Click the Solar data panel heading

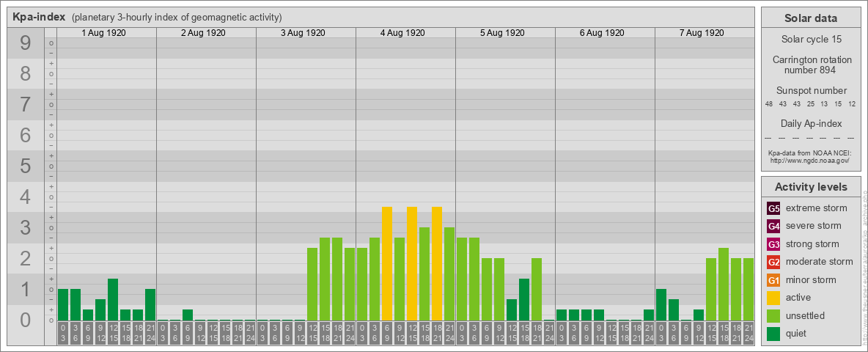click(811, 18)
